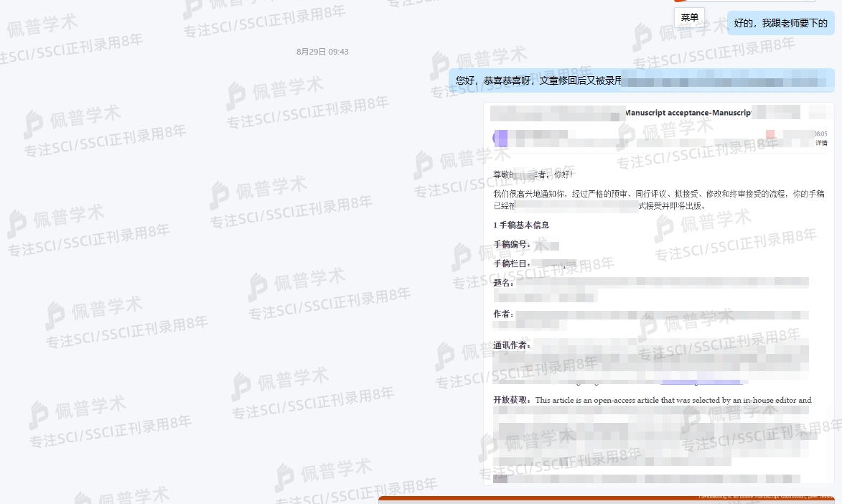Click the 开放获取 open-access paragraph
Image resolution: width=842 pixels, height=504 pixels.
click(652, 401)
